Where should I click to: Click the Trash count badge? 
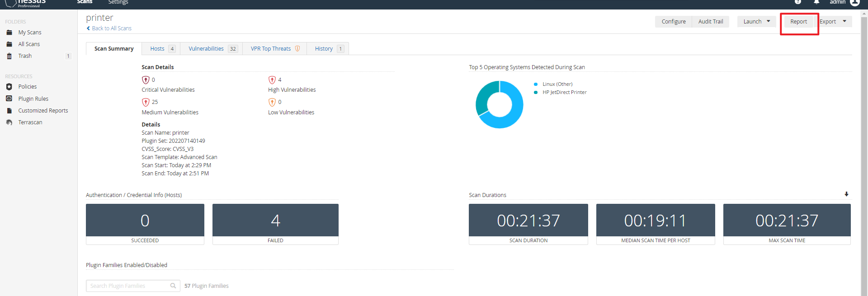click(68, 56)
